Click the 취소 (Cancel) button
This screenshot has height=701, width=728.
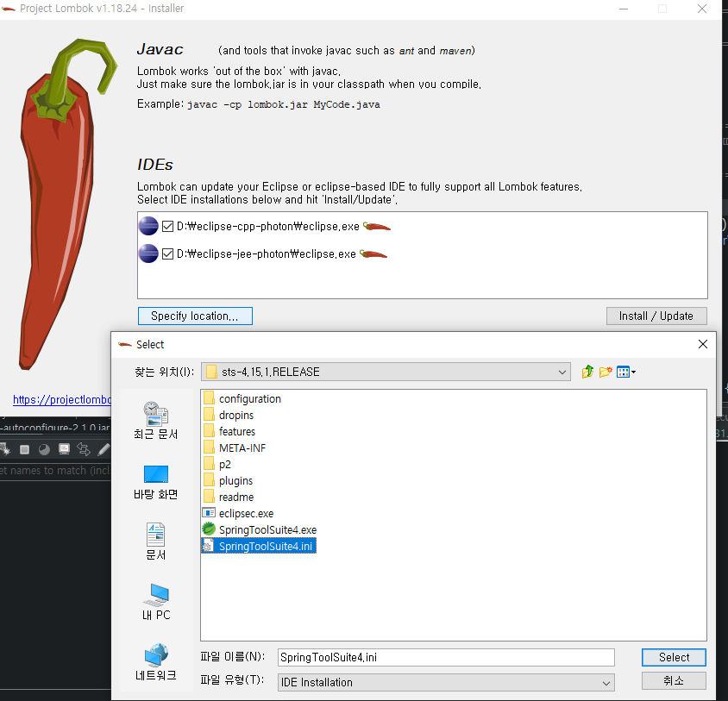[675, 680]
